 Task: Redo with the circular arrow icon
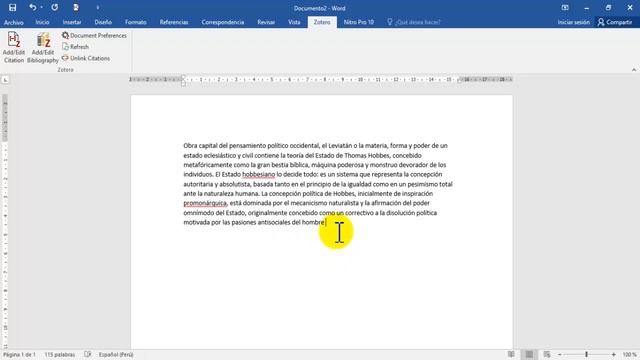pos(55,7)
